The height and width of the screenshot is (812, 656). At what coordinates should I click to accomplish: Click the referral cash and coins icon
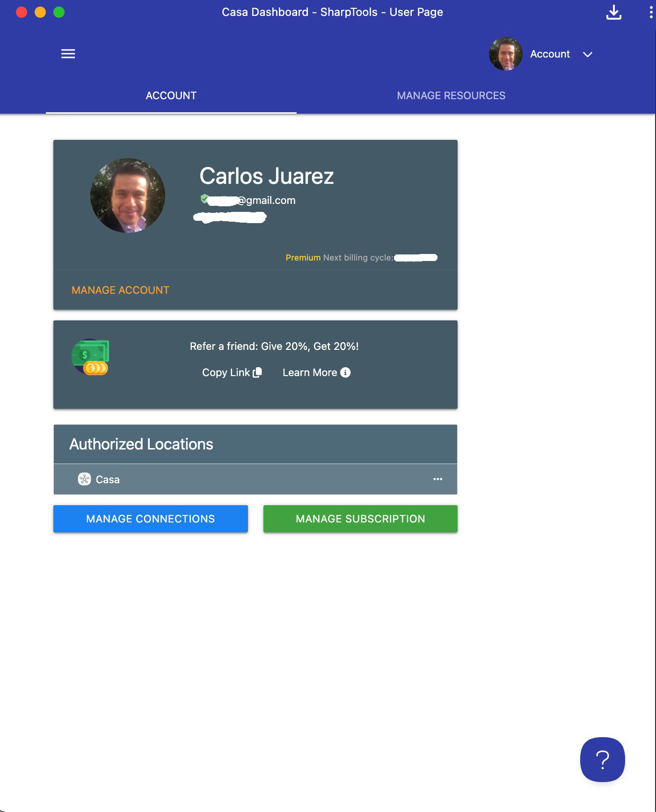pos(91,357)
